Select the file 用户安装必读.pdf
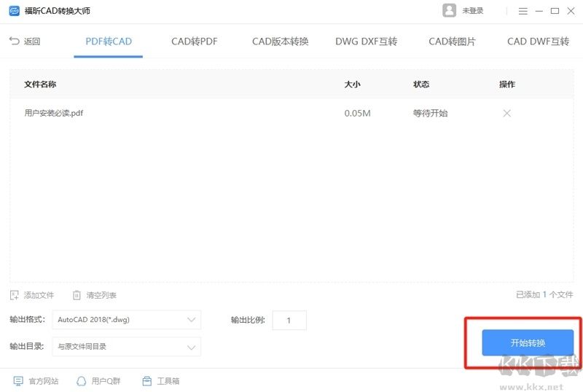Image resolution: width=583 pixels, height=392 pixels. coord(54,113)
